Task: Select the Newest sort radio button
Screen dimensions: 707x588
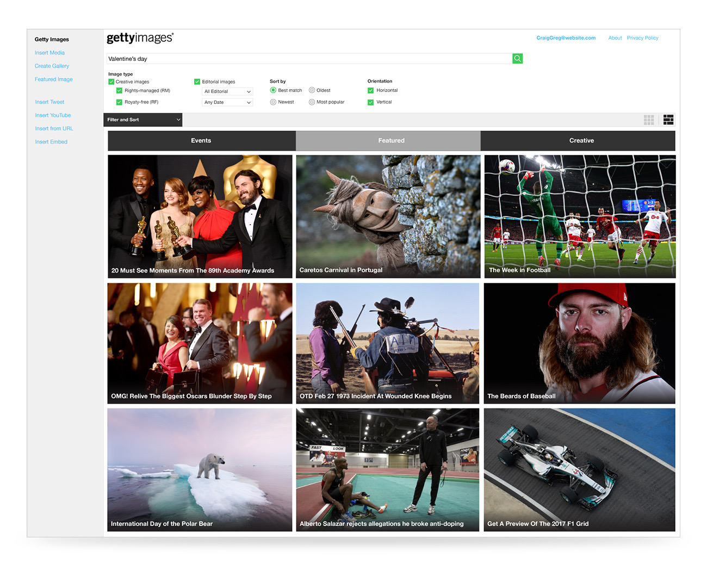Action: [273, 102]
